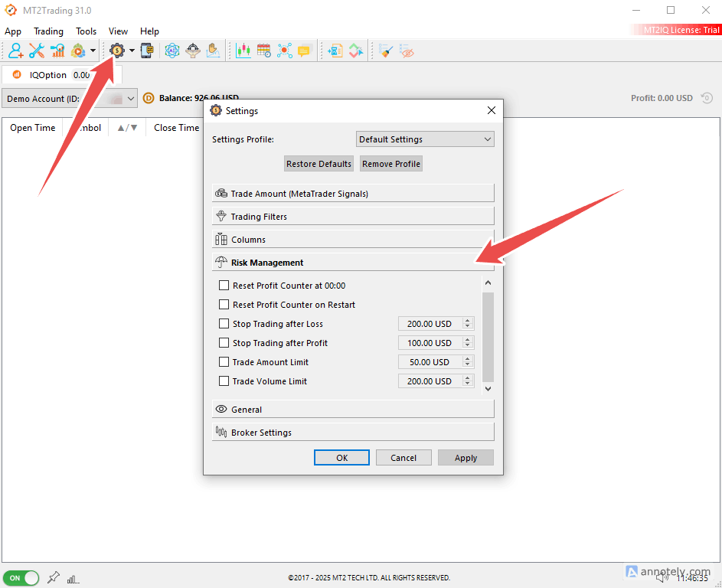Collapse the Risk Management section
Screen dimensions: 722x588
tap(353, 263)
